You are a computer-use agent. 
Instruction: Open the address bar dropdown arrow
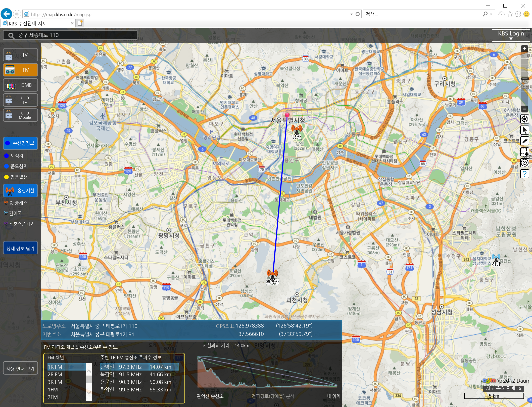pyautogui.click(x=351, y=14)
